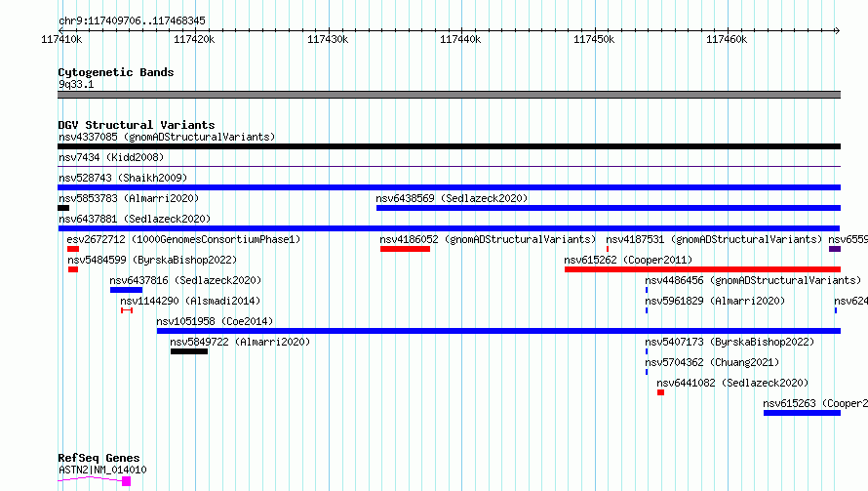Select the small black nsv5853783 bar
The height and width of the screenshot is (491, 868).
63,208
